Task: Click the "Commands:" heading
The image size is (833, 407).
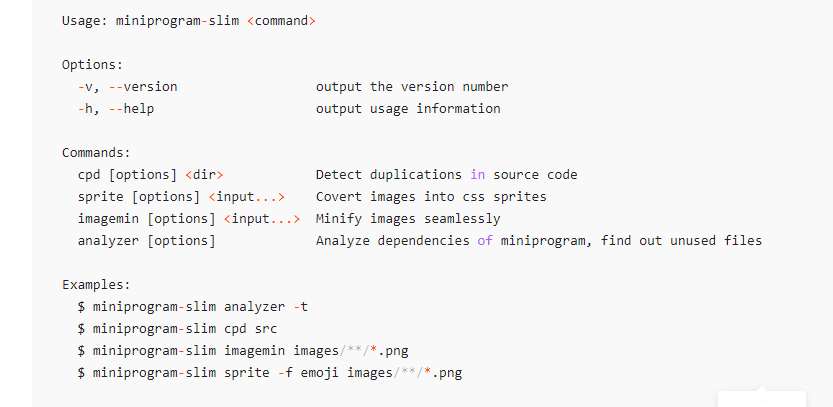Action: tap(96, 153)
